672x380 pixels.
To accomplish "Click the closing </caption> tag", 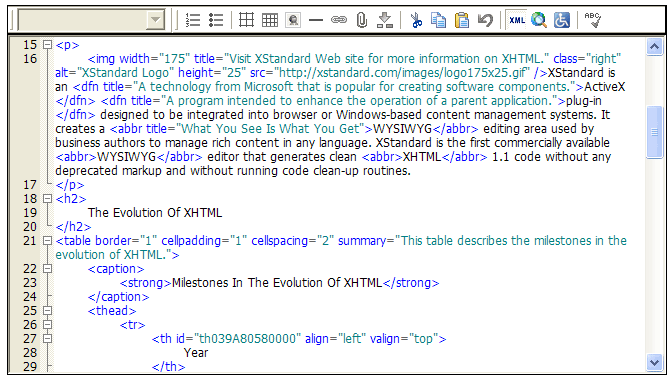I will click(x=118, y=296).
